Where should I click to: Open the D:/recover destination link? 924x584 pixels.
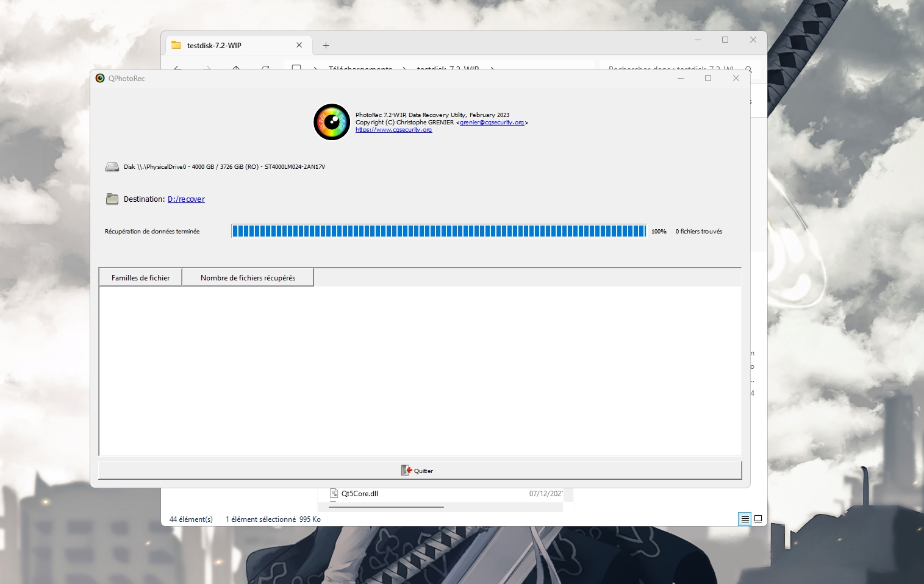click(186, 199)
